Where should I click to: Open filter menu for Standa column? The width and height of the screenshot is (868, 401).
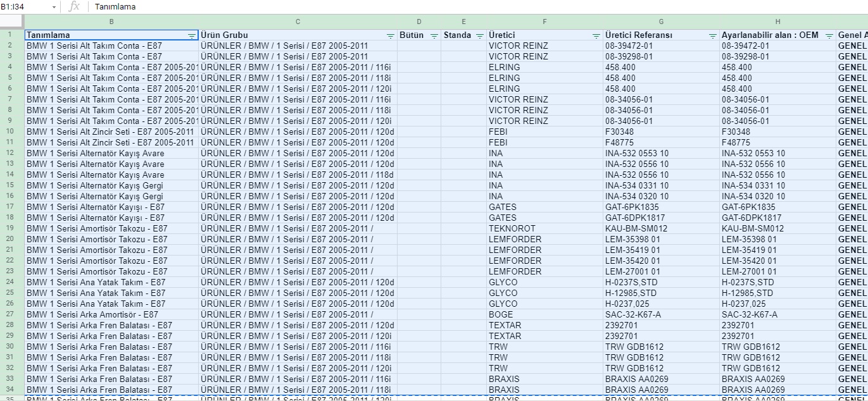480,36
